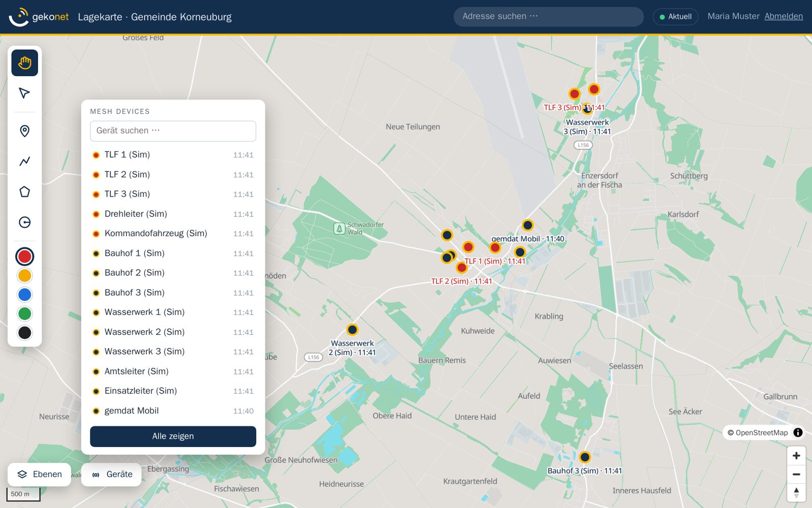Select TLF 2 (Sim) in device list
Viewport: 812px width, 508px height.
(x=173, y=174)
